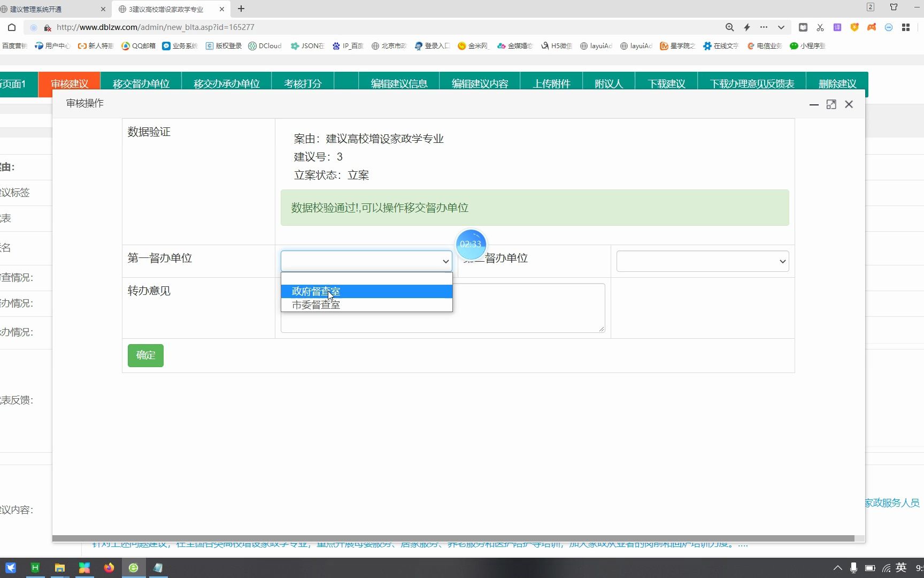Click the microphone system tray icon
The image size is (924, 578).
point(853,568)
